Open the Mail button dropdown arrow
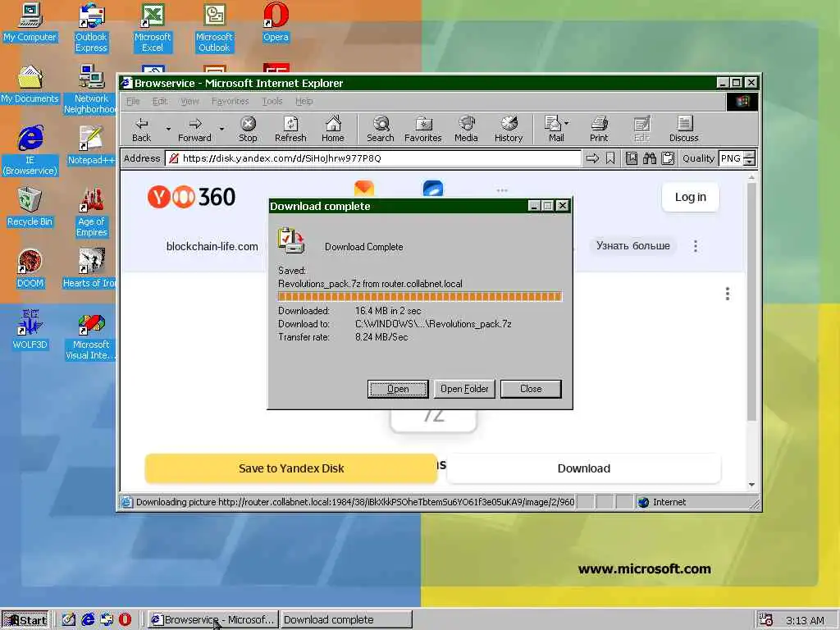This screenshot has height=630, width=840. coord(567,123)
